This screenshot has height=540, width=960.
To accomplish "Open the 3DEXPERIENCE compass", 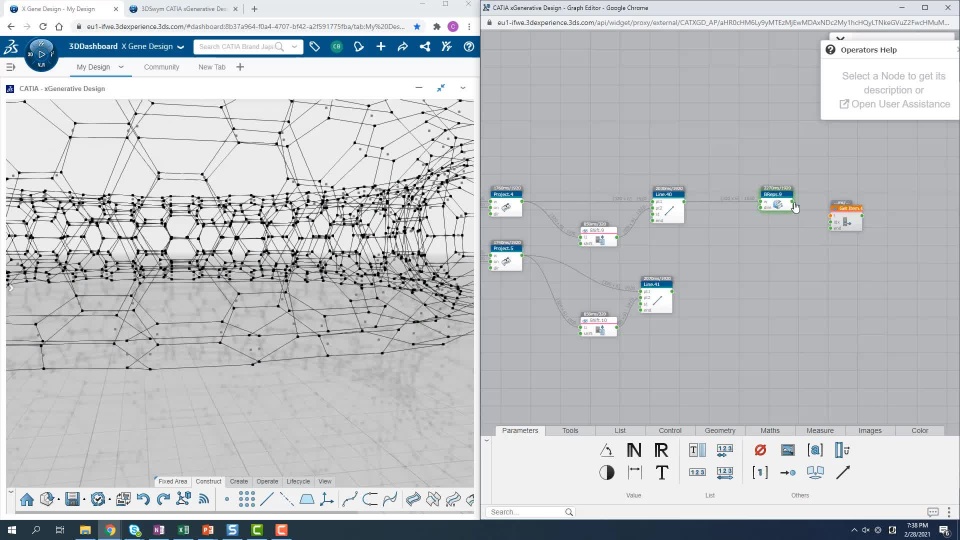I will click(41, 54).
